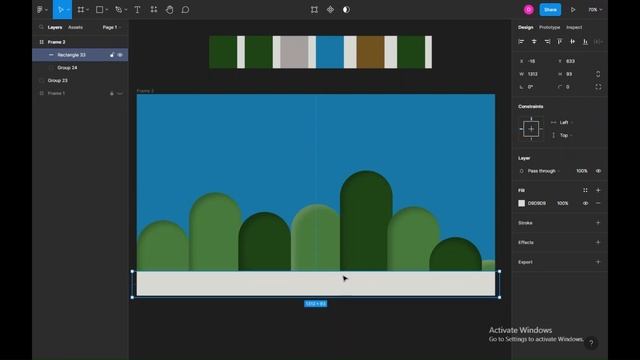Image resolution: width=640 pixels, height=360 pixels.
Task: Select the Frame tool
Action: tap(81, 9)
